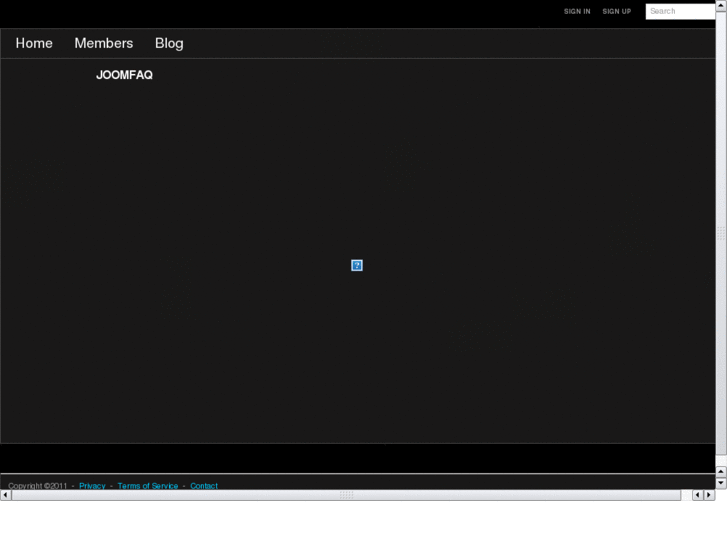This screenshot has width=727, height=545.
Task: Open the Contact footer link
Action: pyautogui.click(x=204, y=486)
